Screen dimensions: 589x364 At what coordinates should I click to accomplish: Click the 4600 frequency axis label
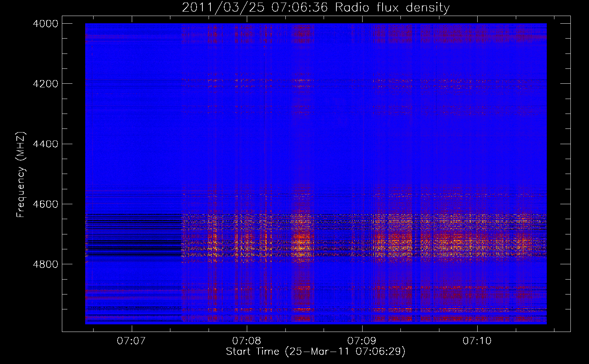pyautogui.click(x=46, y=204)
